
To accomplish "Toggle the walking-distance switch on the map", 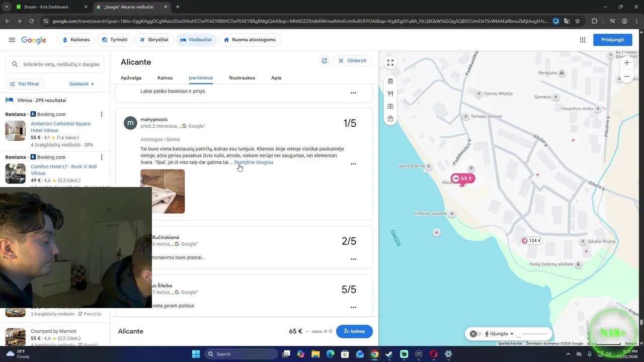I will point(476,334).
